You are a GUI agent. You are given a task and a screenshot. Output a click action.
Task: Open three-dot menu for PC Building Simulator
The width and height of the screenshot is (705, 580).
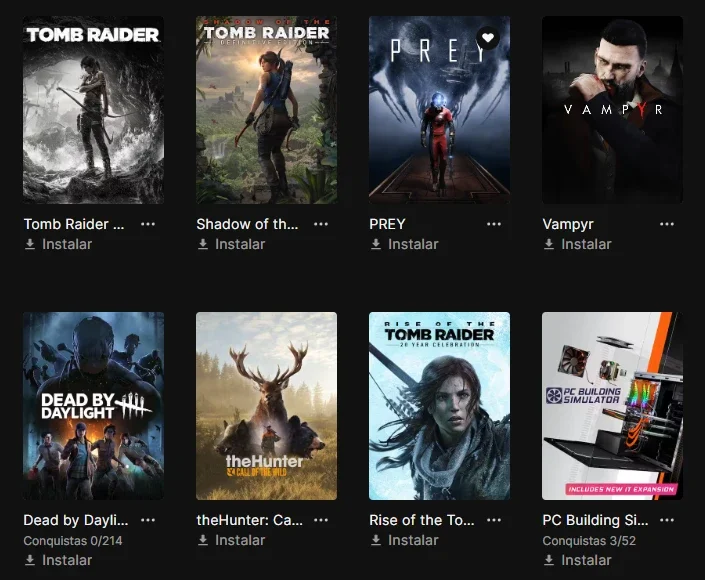click(667, 520)
